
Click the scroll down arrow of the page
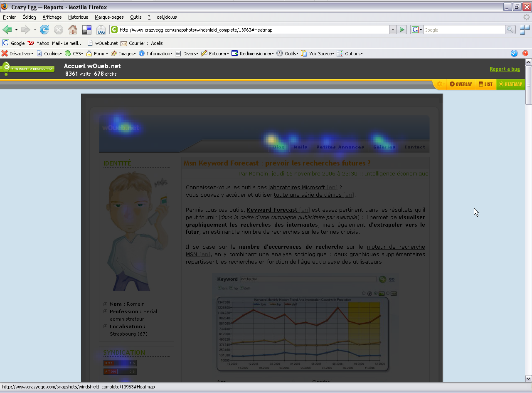point(529,378)
